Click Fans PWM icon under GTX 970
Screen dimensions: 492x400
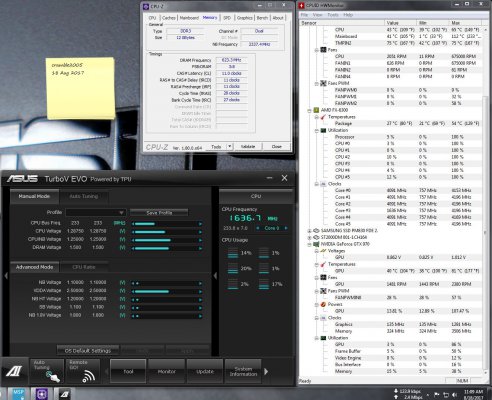tap(323, 291)
